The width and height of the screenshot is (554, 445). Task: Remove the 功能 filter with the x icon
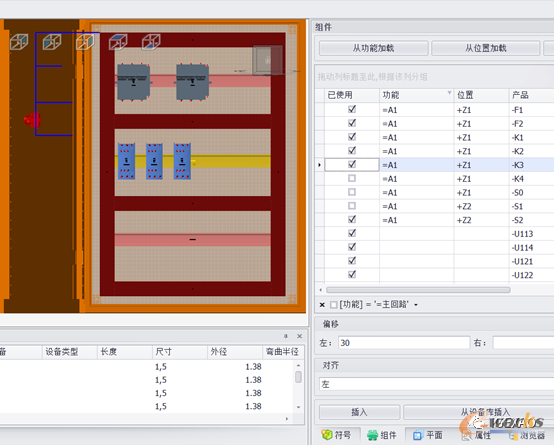[322, 305]
